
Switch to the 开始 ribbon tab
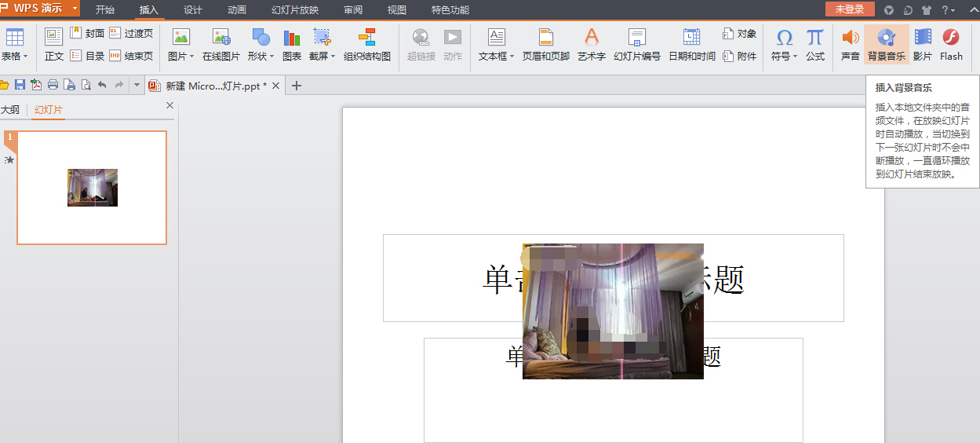click(105, 10)
